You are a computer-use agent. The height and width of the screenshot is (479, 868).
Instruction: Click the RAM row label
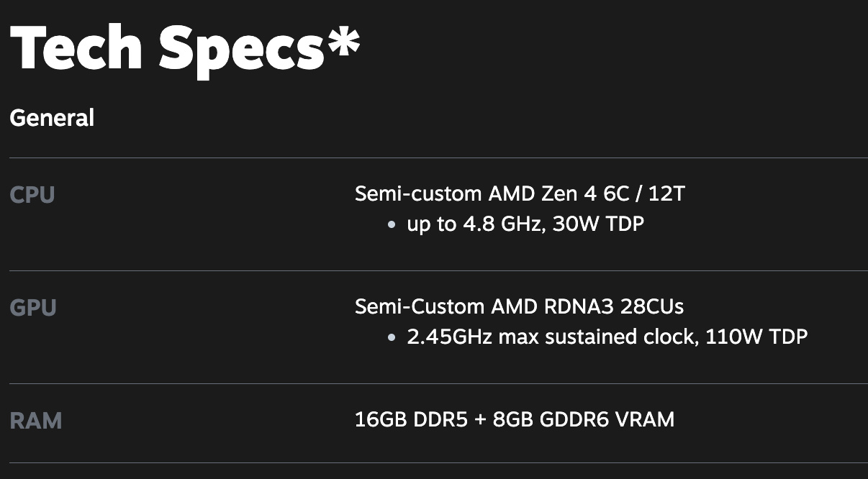tap(36, 421)
